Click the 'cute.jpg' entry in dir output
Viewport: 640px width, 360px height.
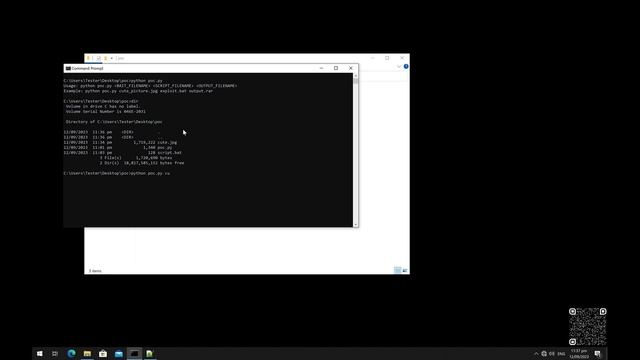click(167, 142)
